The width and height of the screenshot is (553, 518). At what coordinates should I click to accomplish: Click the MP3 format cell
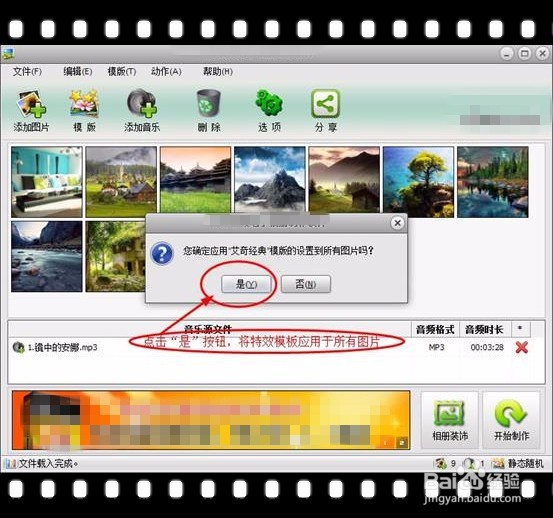tap(436, 347)
